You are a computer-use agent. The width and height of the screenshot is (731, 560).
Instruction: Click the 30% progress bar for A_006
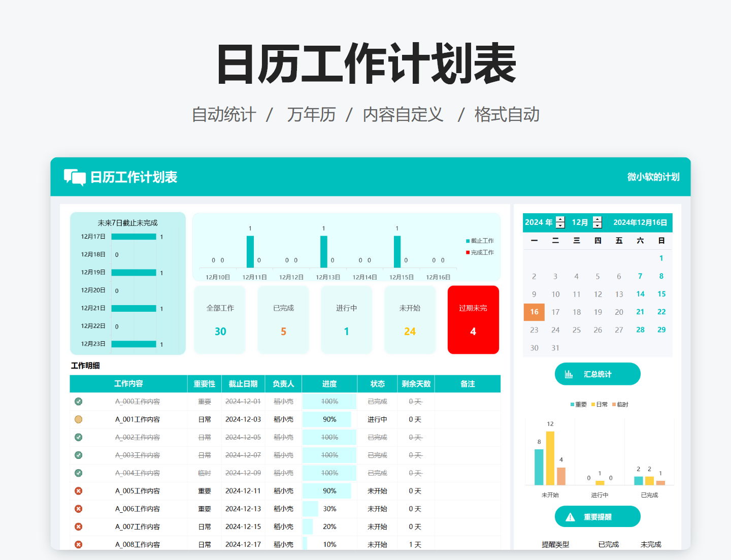pyautogui.click(x=311, y=509)
